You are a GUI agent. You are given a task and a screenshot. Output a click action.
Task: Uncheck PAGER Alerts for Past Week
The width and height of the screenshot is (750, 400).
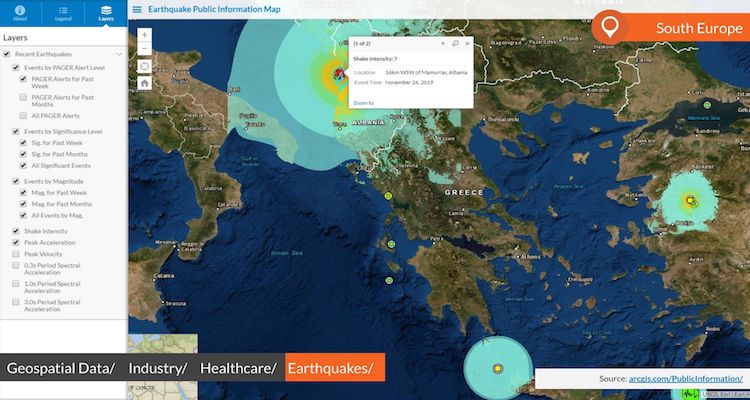pyautogui.click(x=23, y=79)
